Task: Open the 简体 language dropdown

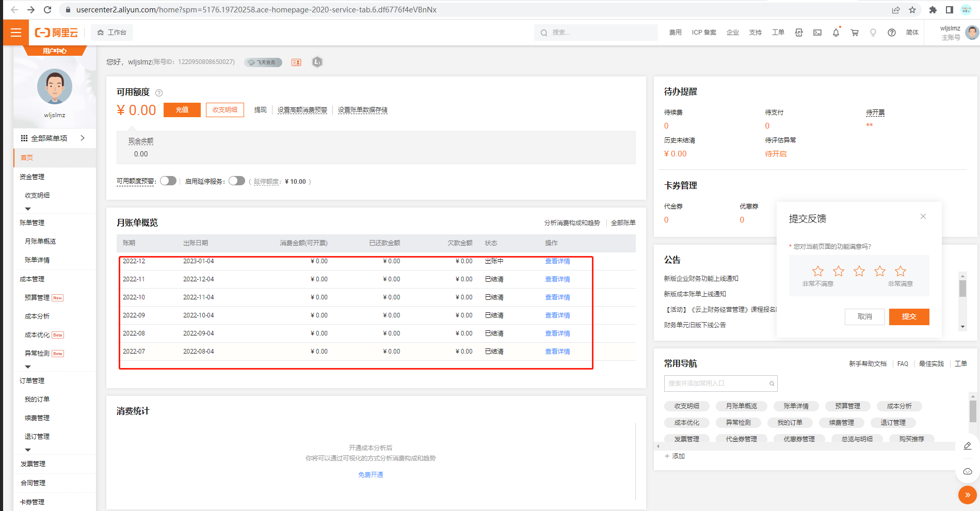Action: tap(912, 33)
